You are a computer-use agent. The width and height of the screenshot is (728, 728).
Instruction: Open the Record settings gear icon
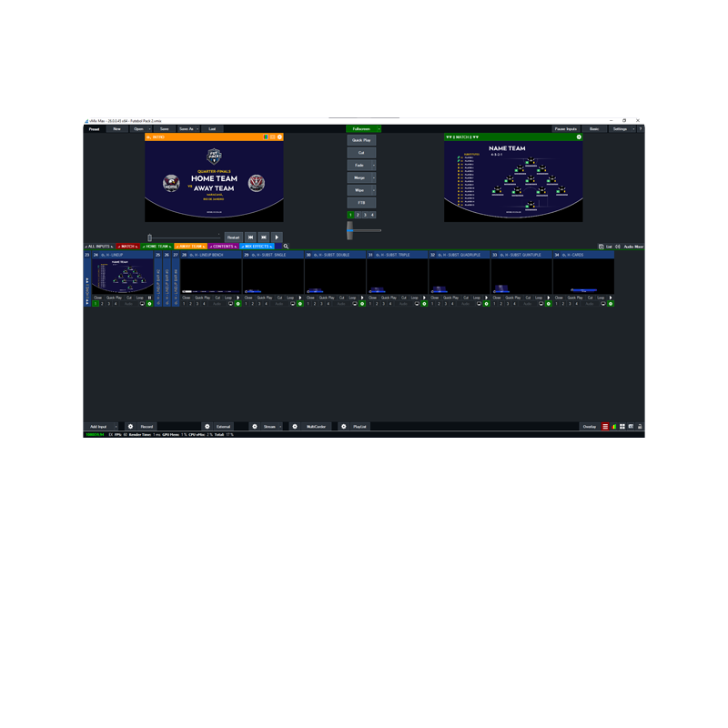pyautogui.click(x=130, y=426)
